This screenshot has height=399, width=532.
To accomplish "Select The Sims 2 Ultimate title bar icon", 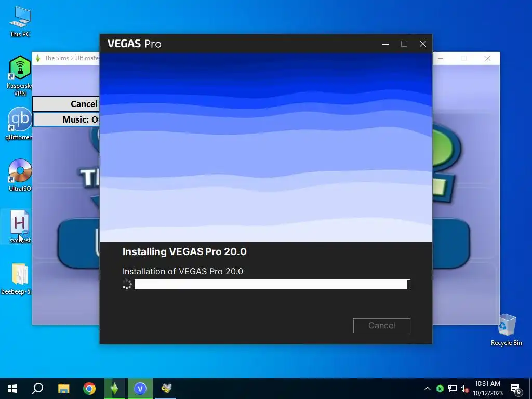I will (x=38, y=58).
